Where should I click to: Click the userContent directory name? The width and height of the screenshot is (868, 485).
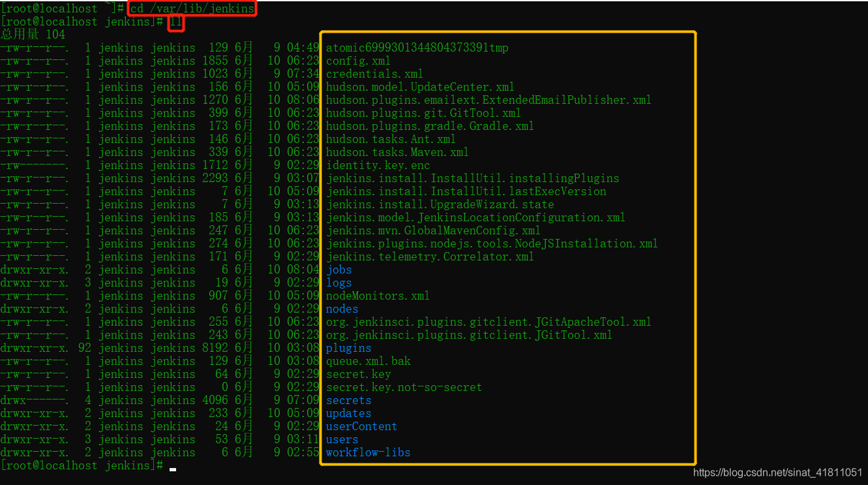pos(362,426)
